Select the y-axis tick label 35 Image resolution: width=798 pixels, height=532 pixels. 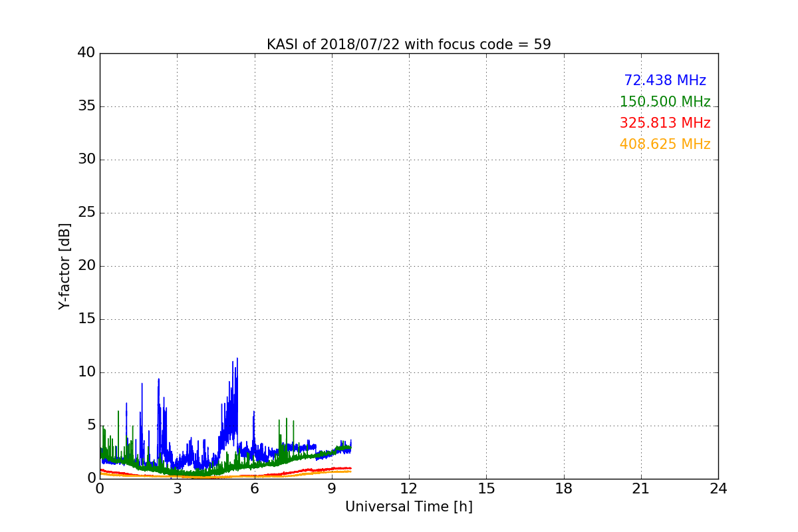[86, 106]
